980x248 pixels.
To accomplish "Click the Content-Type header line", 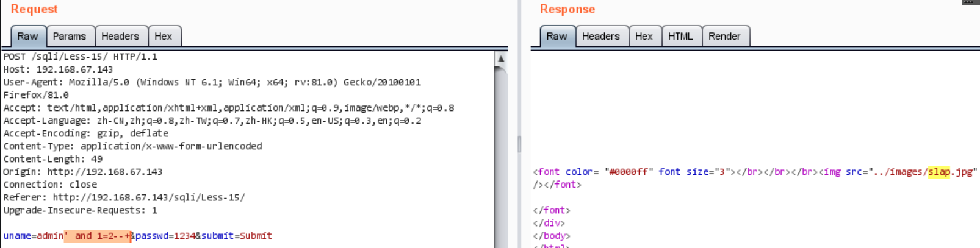I will [x=132, y=146].
